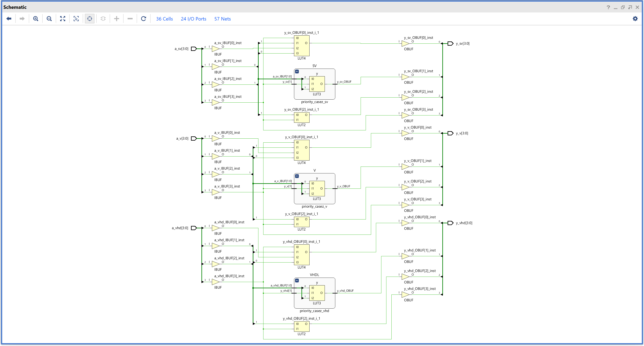Viewport: 644px width, 346px height.
Task: Open the 36 Cells list
Action: [164, 19]
